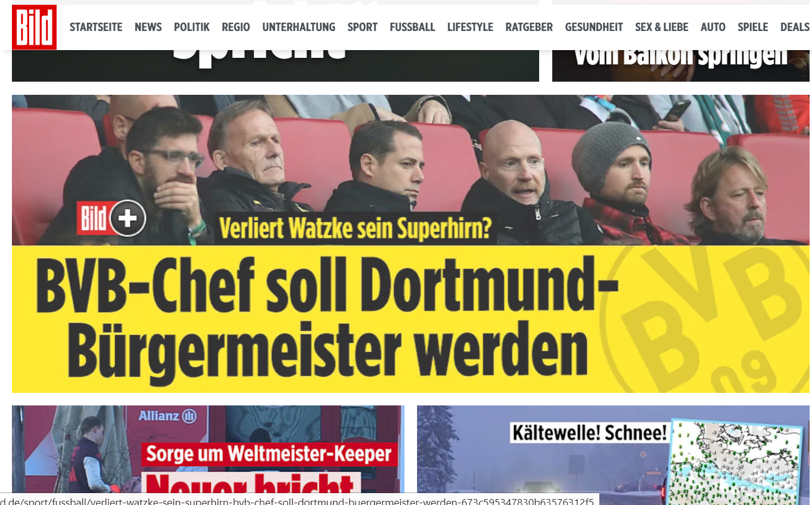This screenshot has height=505, width=812.
Task: Open the FUSSBALL navigation item
Action: 412,27
